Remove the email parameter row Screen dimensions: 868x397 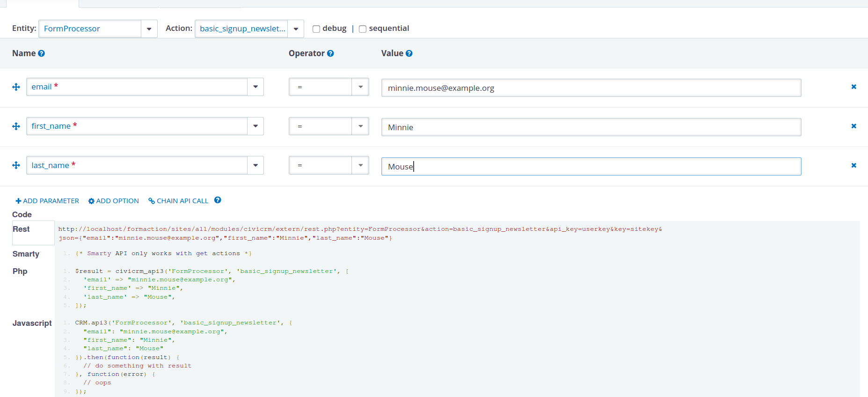853,87
